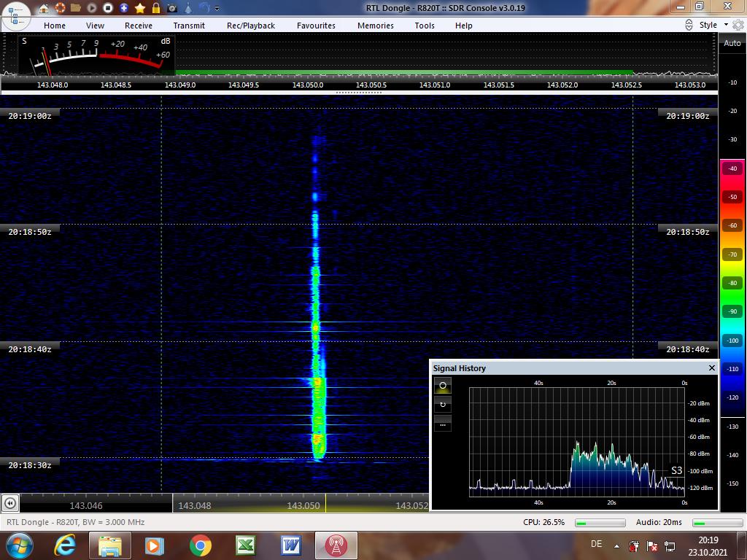
Task: Click the yellow star favourites icon
Action: coord(140,7)
